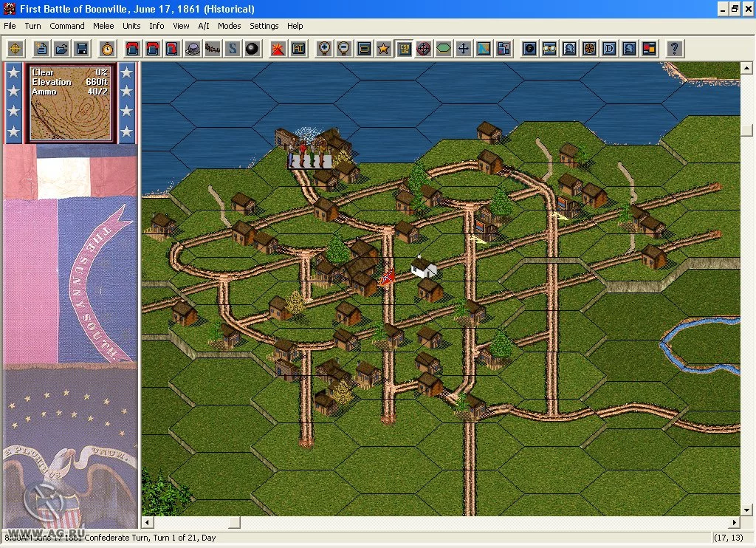This screenshot has width=756, height=548.
Task: Click the horizontal scrollbar thumb
Action: click(234, 522)
